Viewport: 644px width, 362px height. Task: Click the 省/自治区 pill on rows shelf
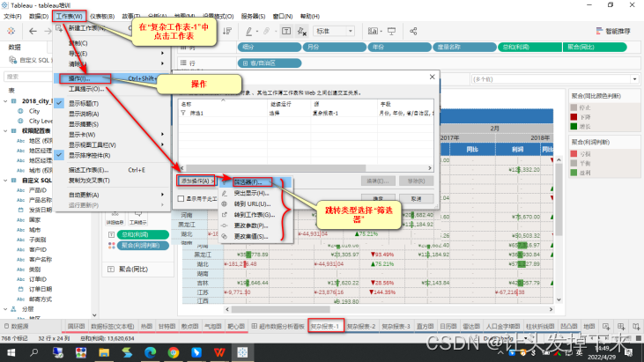tap(270, 63)
